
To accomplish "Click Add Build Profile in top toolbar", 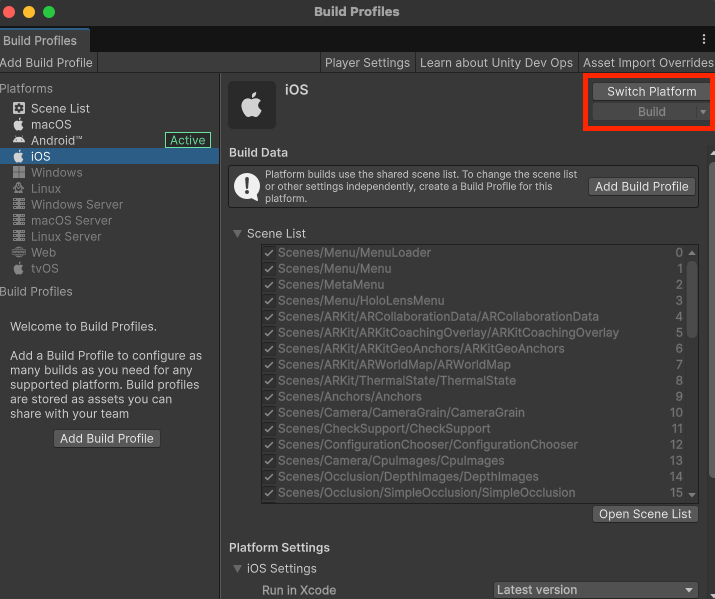I will (46, 62).
